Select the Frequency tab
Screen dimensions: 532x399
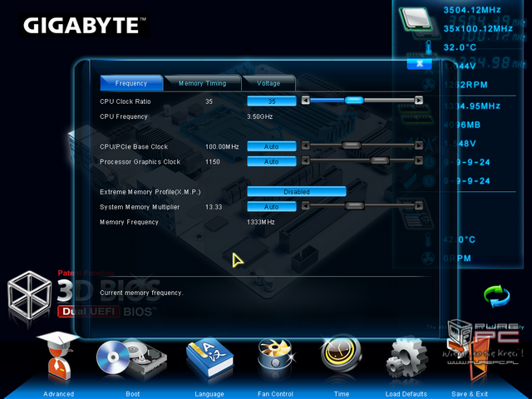click(x=131, y=83)
